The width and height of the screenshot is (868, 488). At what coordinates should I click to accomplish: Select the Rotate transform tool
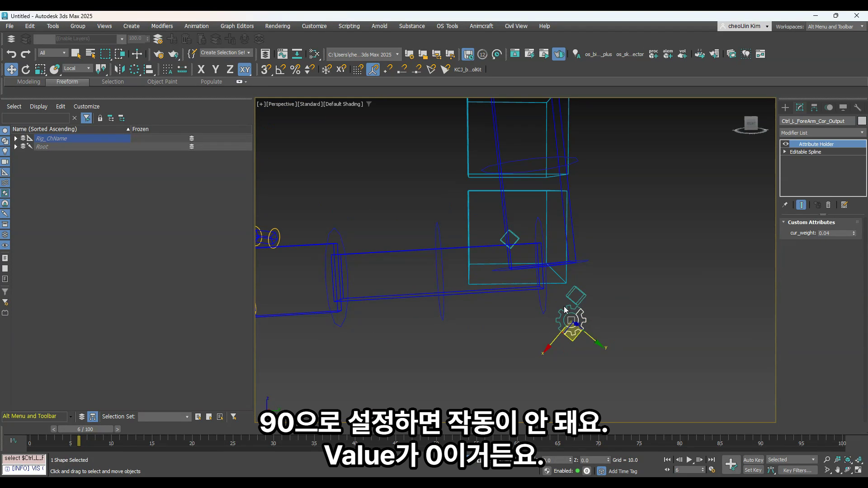click(26, 70)
